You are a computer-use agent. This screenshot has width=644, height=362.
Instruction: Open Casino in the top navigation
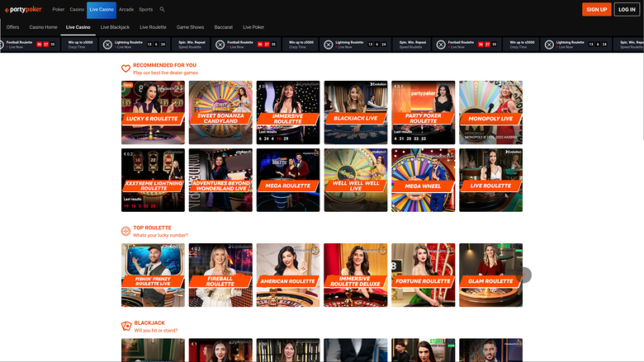tap(77, 9)
